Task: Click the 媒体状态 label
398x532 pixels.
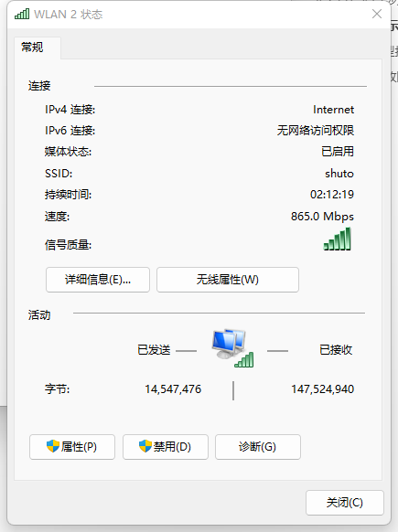Action: 68,152
